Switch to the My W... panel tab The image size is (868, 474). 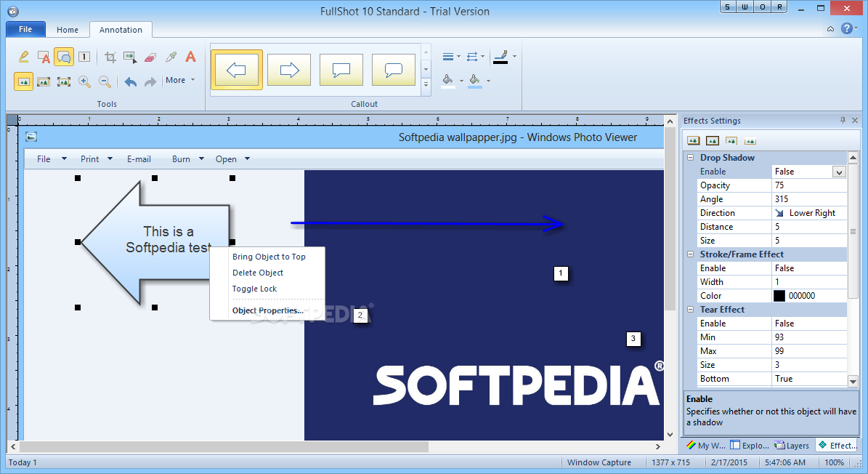click(705, 445)
